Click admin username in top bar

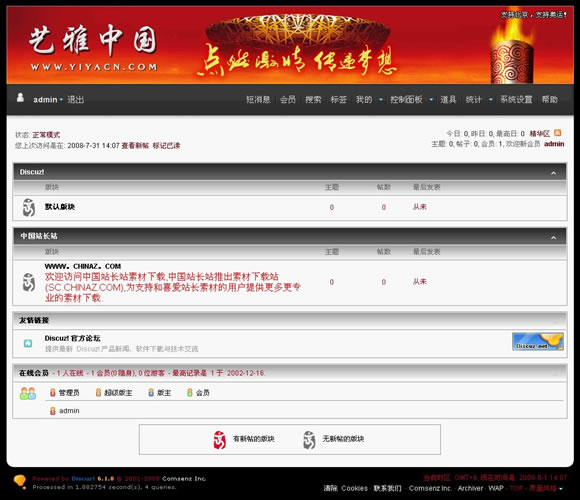click(x=45, y=99)
